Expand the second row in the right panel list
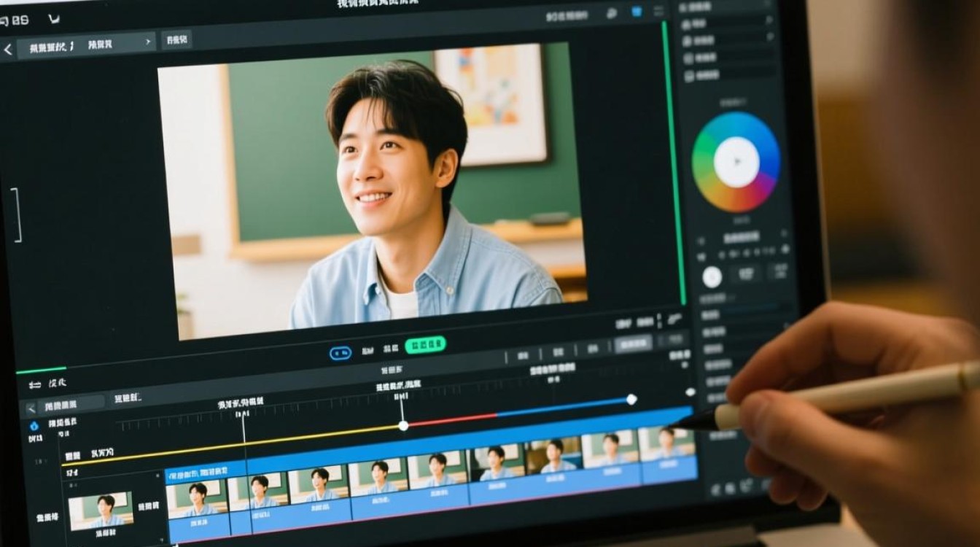This screenshot has height=547, width=980. click(769, 39)
